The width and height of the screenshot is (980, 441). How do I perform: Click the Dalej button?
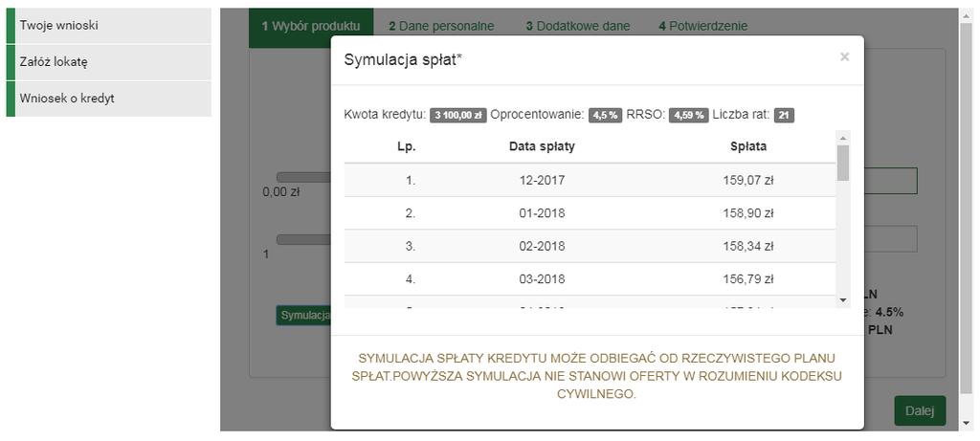coord(920,411)
